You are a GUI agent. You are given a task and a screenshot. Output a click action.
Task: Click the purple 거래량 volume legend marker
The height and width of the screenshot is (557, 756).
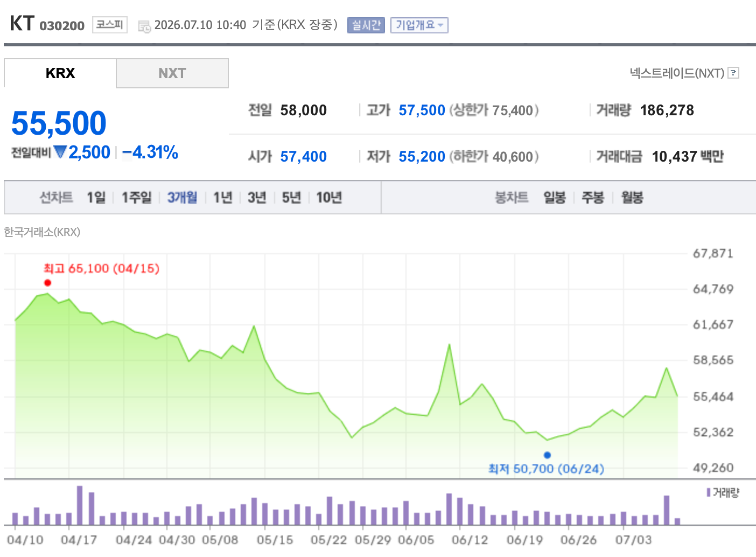(x=709, y=492)
